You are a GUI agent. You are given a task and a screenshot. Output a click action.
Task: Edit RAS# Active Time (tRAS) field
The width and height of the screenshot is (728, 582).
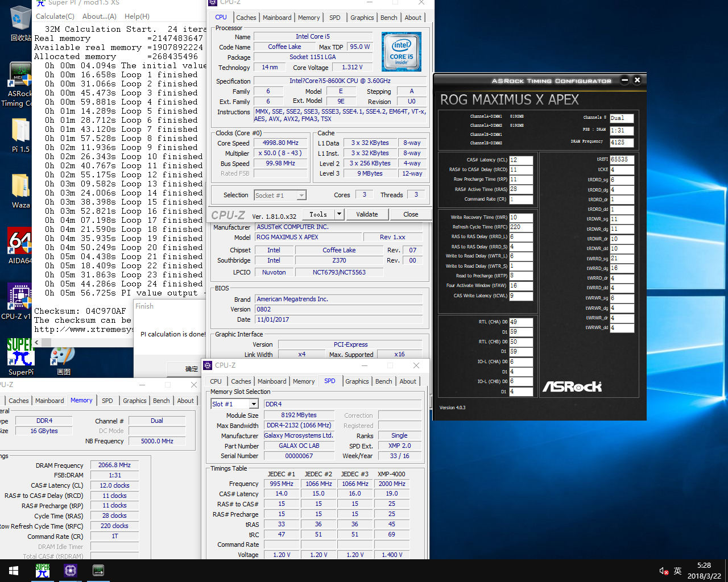pyautogui.click(x=521, y=189)
